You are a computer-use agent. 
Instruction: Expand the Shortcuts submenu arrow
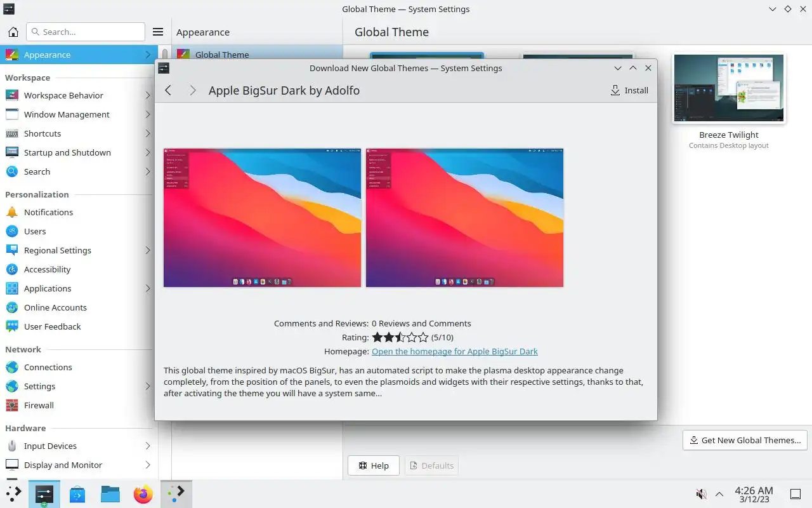147,133
